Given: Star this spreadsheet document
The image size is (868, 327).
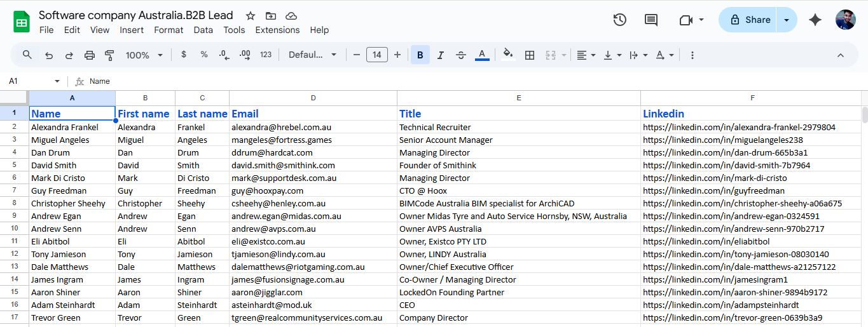Looking at the screenshot, I should tap(251, 16).
